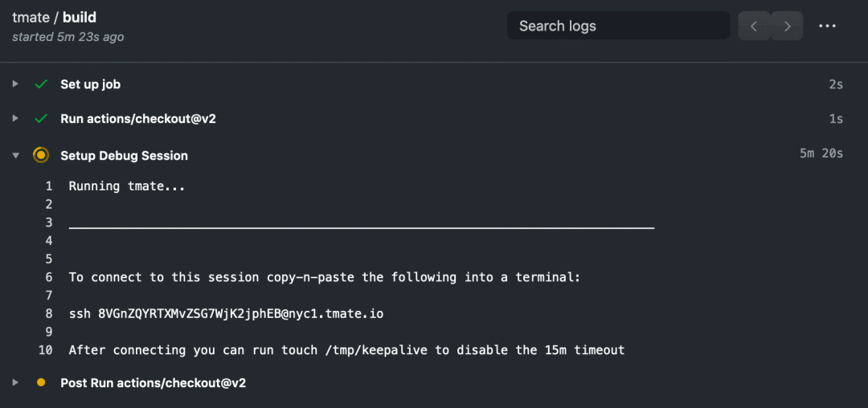Screen dimensions: 868x408
Task: Click the Post Run actions/checkout@v2 title
Action: pyautogui.click(x=154, y=382)
